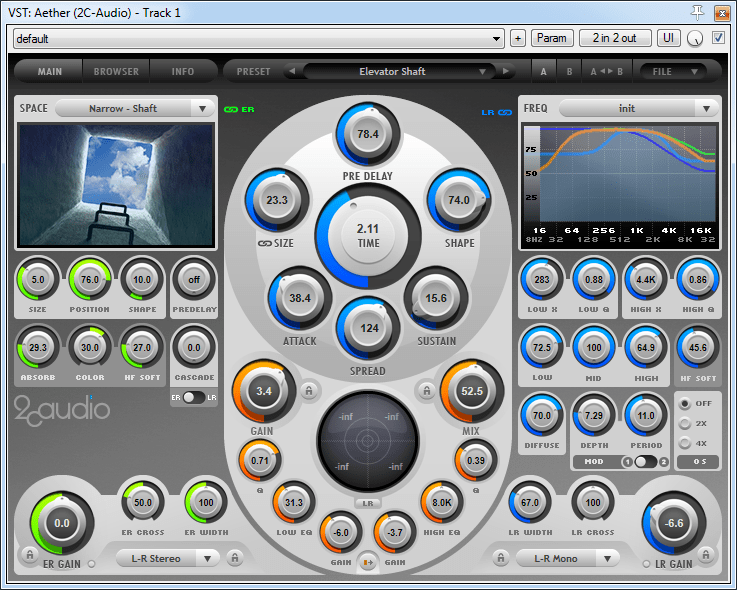This screenshot has height=590, width=737.
Task: Select the 2X oversampling radio button
Action: tap(685, 424)
